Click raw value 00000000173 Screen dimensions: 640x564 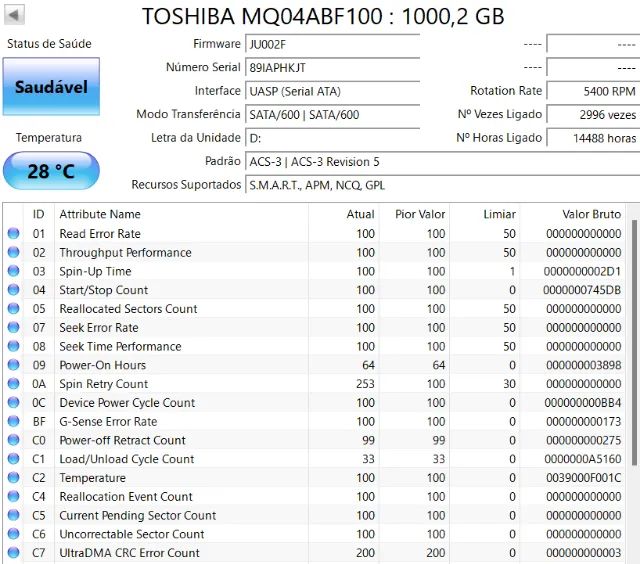(584, 422)
